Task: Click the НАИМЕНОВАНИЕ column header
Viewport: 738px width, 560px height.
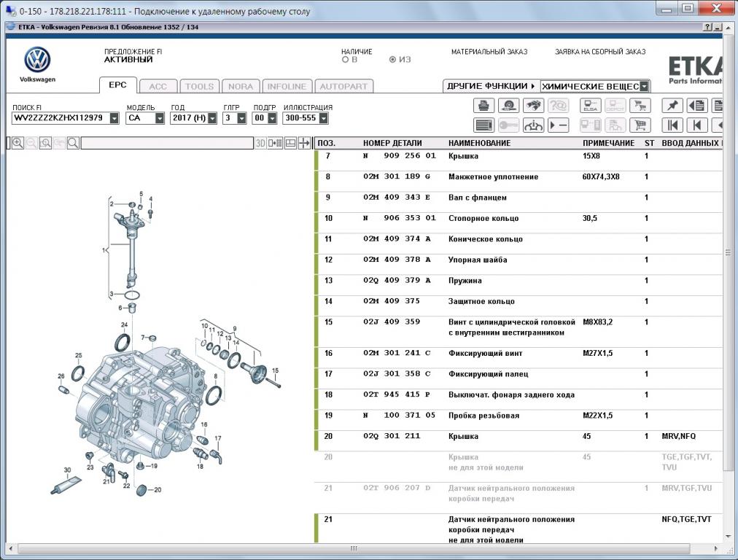Action: tap(479, 143)
